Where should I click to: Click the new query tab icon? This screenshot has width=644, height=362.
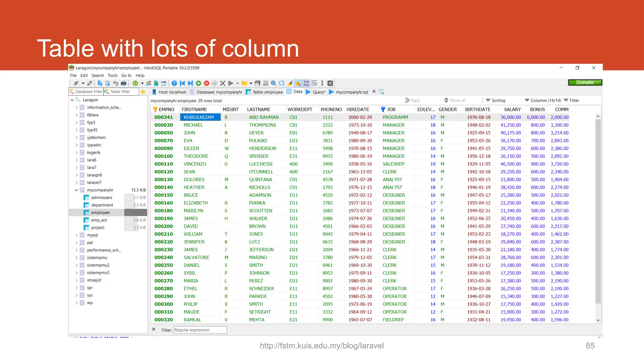coord(381,92)
